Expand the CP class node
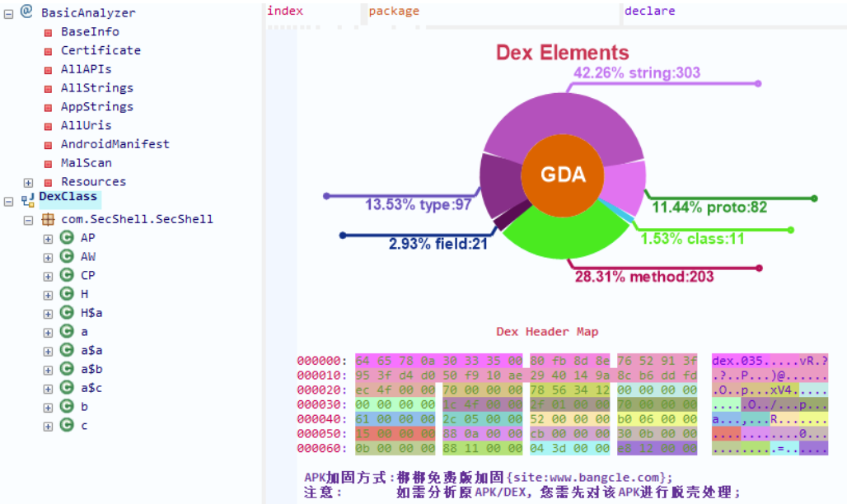 click(48, 276)
